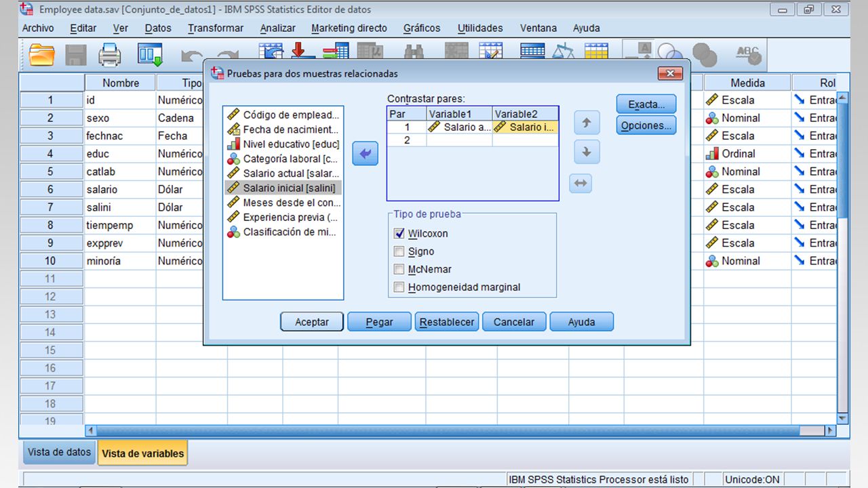Click Variable2 cell of pair 1
The width and height of the screenshot is (868, 488).
pos(526,127)
